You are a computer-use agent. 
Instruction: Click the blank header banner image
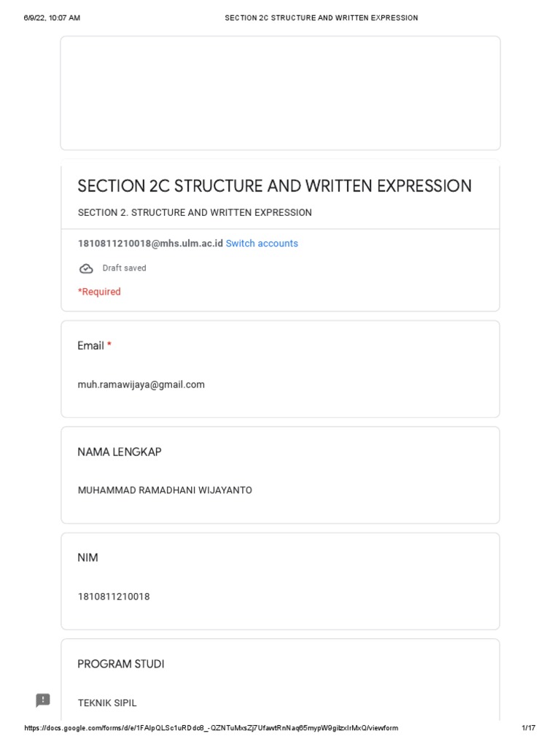point(280,93)
